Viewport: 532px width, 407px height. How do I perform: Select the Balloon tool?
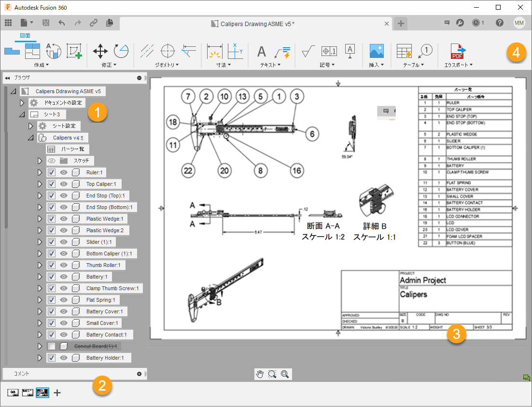(x=425, y=51)
